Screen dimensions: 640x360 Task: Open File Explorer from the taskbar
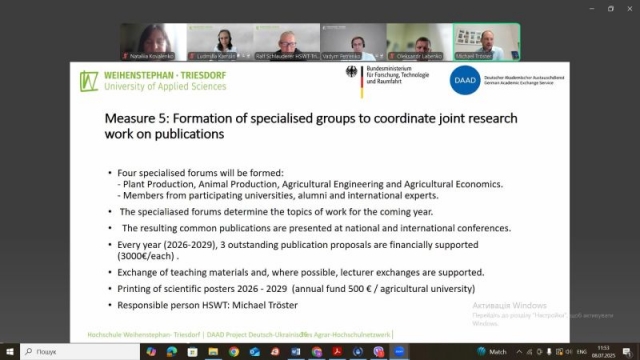tap(213, 351)
